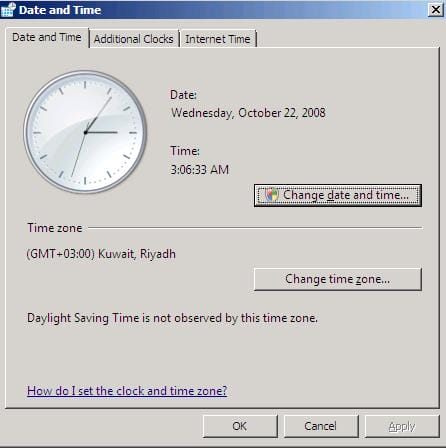This screenshot has height=448, width=446.
Task: Open 'How do I set the clock' help link
Action: 127,390
